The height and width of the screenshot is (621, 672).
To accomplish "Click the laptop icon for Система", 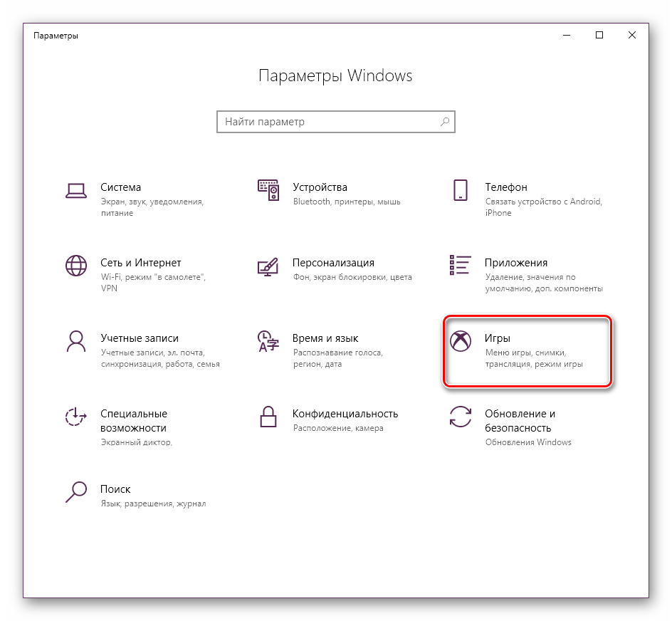I will 75,190.
